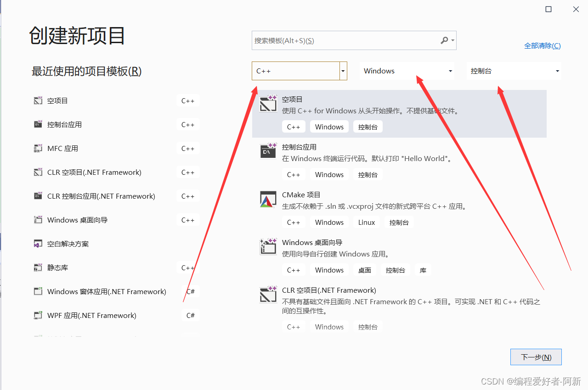Select Windows 桌面向导 in results list
The height and width of the screenshot is (390, 588).
399,257
